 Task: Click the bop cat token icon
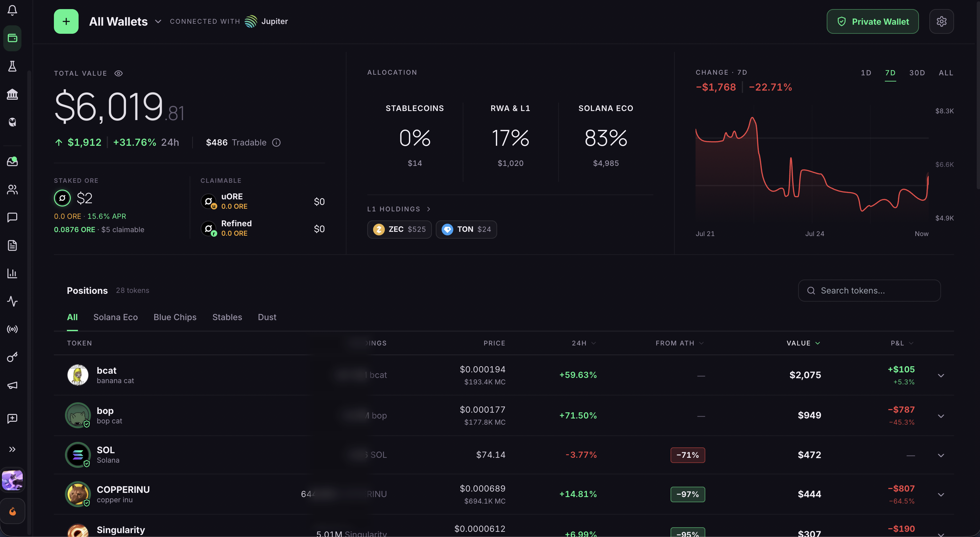tap(78, 415)
